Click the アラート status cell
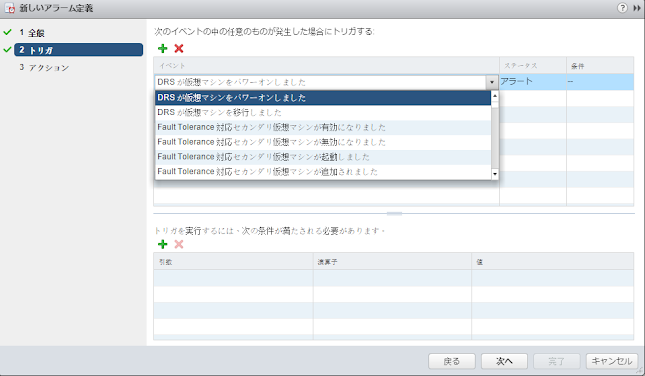Image resolution: width=645 pixels, height=376 pixels. [x=533, y=82]
